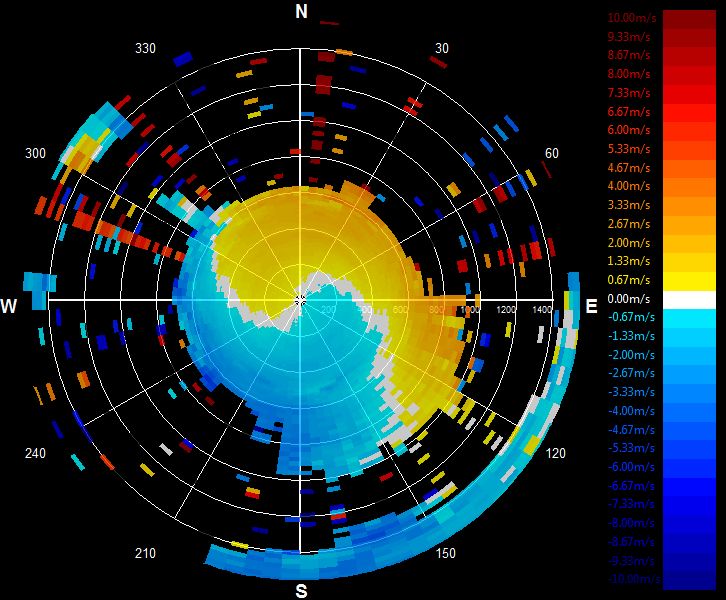Select the 60 degree azimuth label
The height and width of the screenshot is (600, 726).
(x=551, y=153)
